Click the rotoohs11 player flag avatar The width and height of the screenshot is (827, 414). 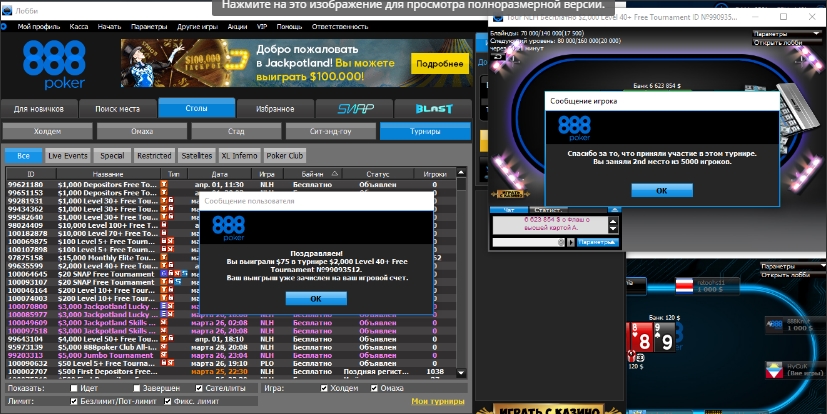(684, 286)
